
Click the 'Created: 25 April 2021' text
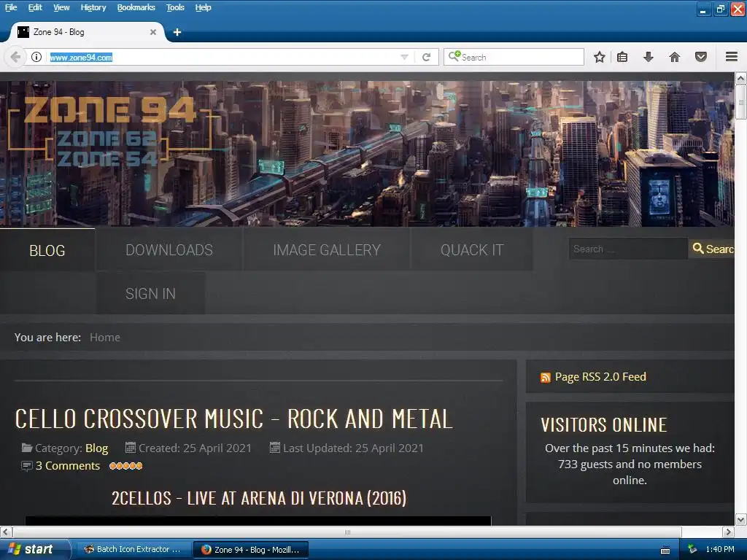[x=194, y=448]
